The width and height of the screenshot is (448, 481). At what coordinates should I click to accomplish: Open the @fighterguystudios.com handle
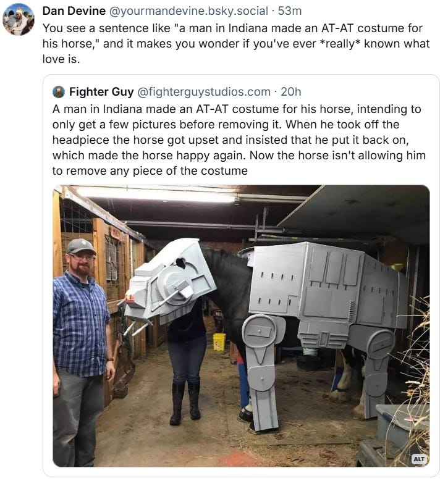(x=204, y=92)
